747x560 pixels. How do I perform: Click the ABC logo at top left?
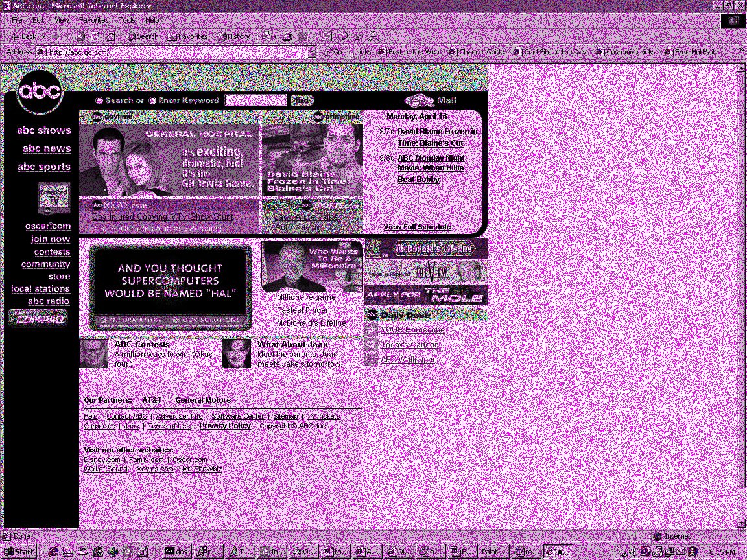(40, 92)
